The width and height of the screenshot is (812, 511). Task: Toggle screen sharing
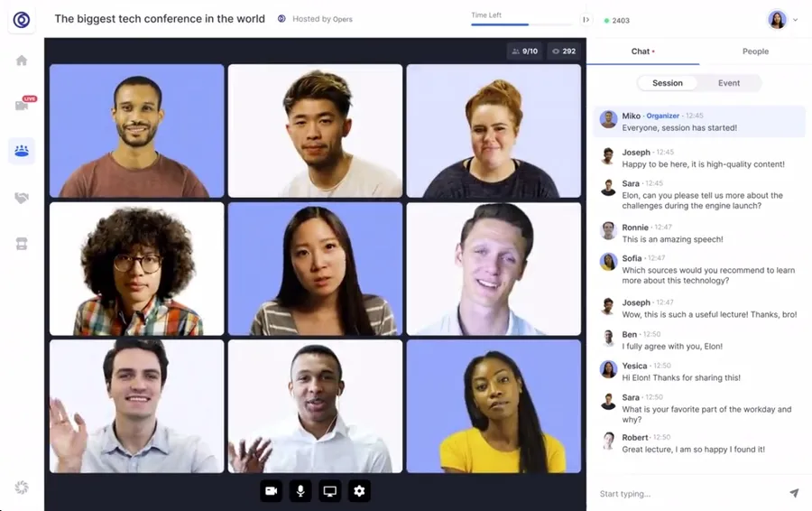coord(330,491)
